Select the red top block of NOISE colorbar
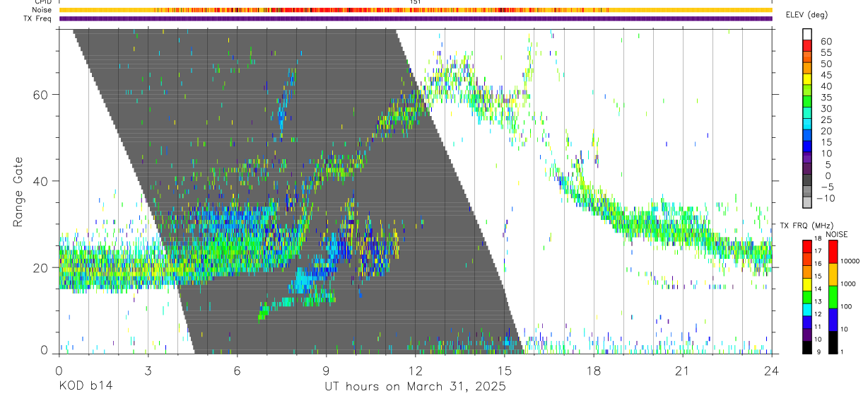 tap(833, 252)
